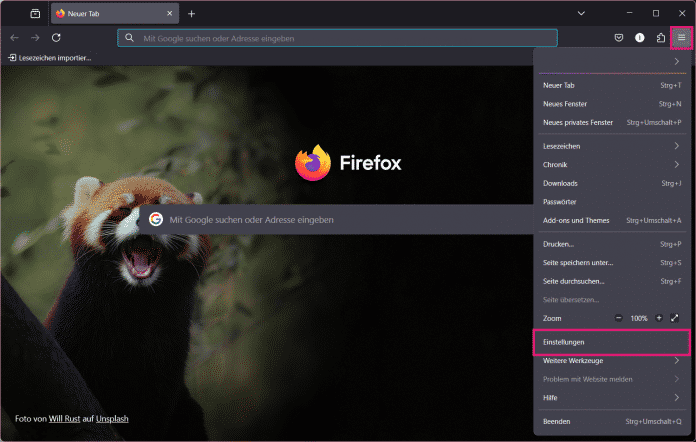The height and width of the screenshot is (442, 696).
Task: Expand the list all tabs dropdown
Action: [x=582, y=13]
